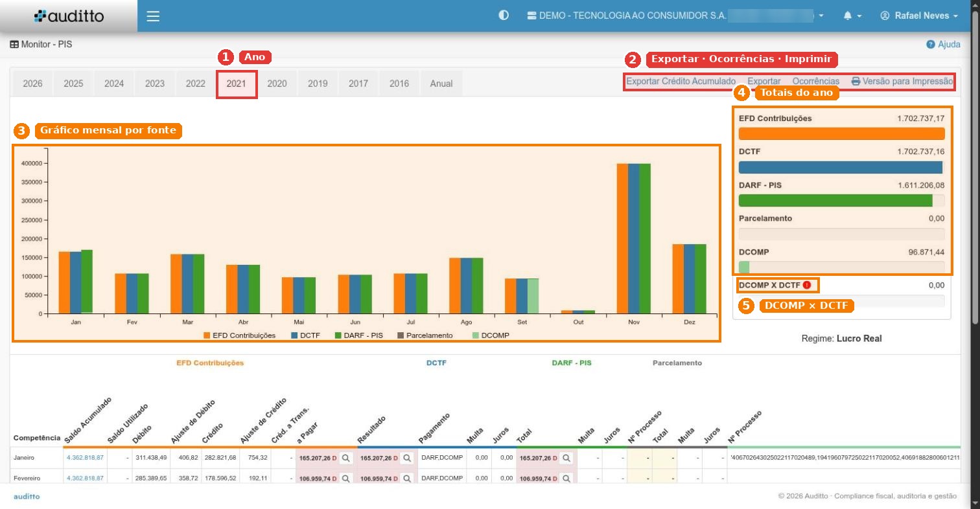Image resolution: width=980 pixels, height=509 pixels.
Task: Open the Fevereiro 'a Pagar' magnifier
Action: pos(346,479)
